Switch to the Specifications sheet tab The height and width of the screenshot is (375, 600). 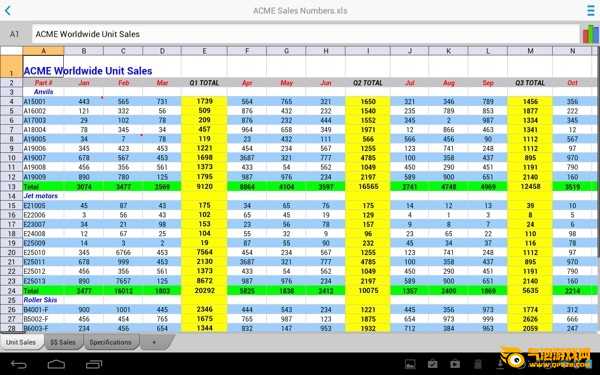tap(110, 342)
